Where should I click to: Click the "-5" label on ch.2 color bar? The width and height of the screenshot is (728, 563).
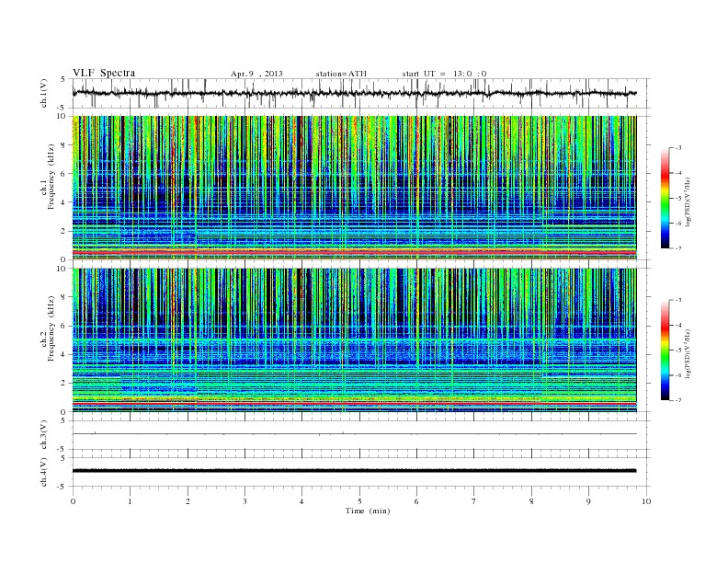[x=678, y=350]
